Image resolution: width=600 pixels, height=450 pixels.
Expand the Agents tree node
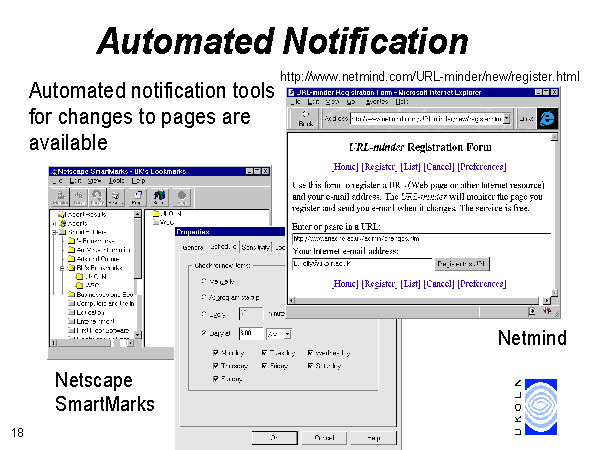coord(54,223)
